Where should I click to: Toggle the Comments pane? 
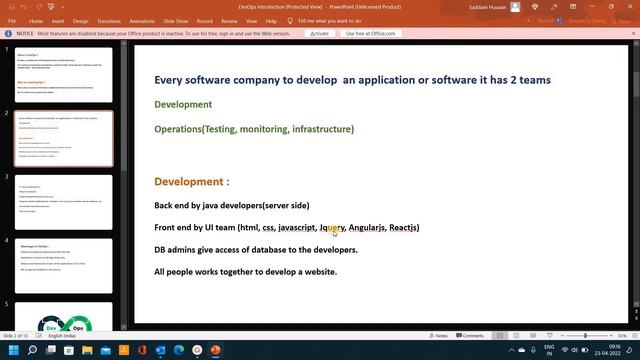click(x=470, y=336)
